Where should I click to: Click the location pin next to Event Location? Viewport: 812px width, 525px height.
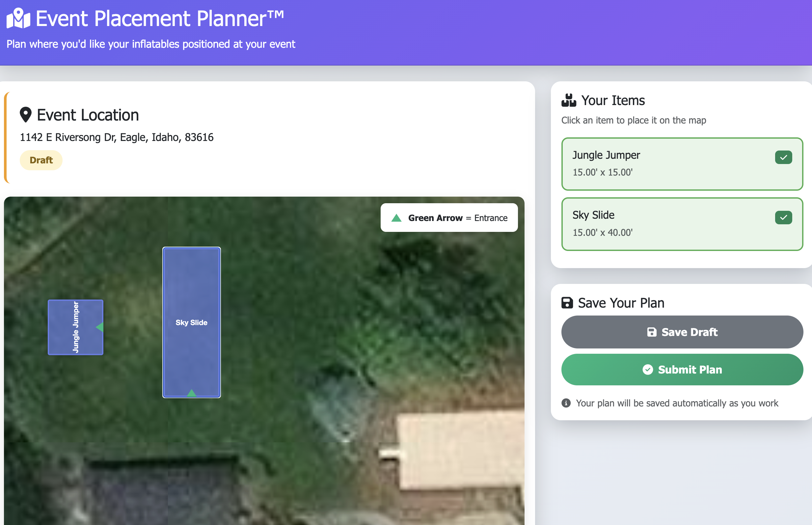click(x=25, y=115)
